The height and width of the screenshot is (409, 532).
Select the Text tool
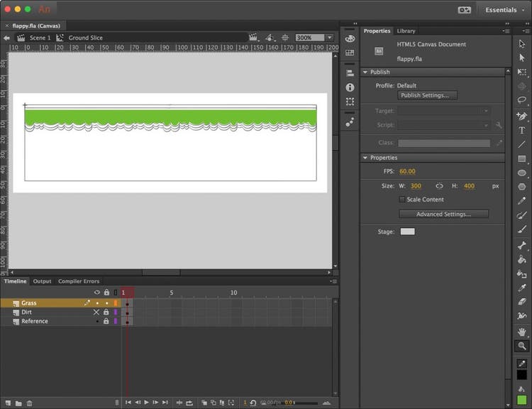522,130
